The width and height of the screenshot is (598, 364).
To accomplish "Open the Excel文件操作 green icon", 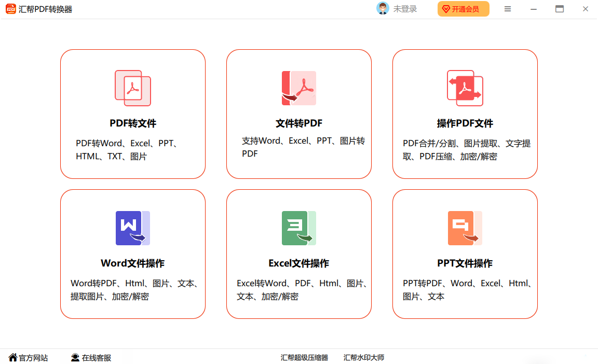I will (x=299, y=228).
